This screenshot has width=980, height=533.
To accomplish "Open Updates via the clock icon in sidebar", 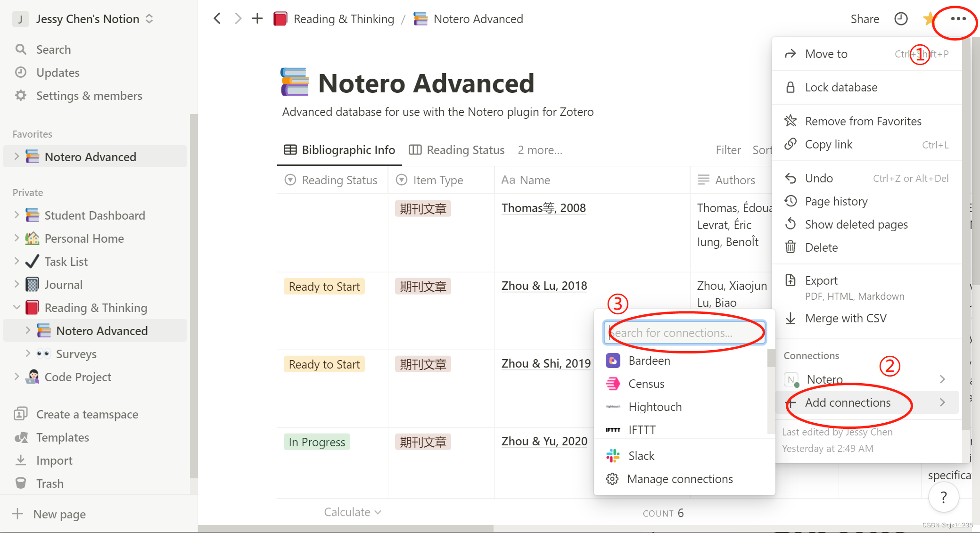I will pos(21,72).
